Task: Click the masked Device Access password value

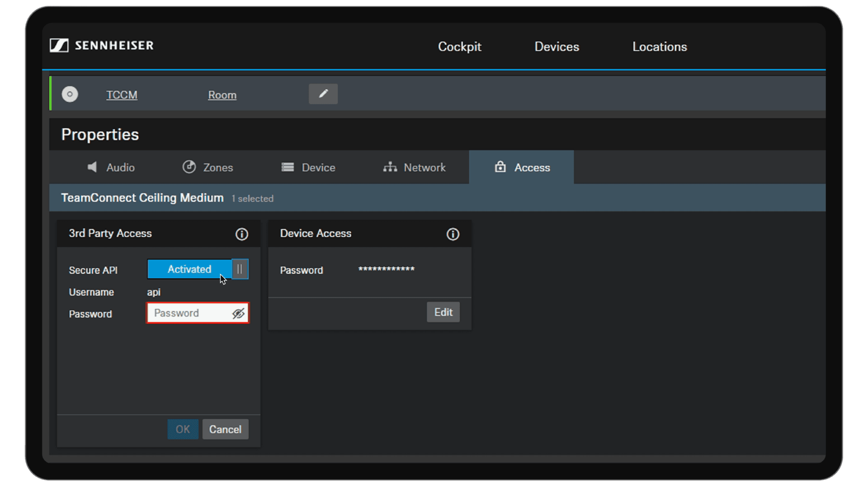Action: click(x=386, y=269)
